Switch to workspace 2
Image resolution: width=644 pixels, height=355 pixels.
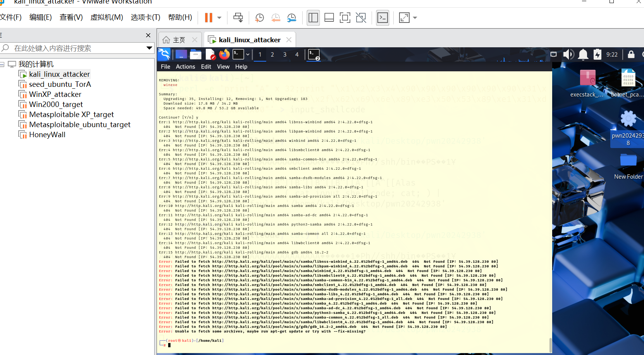click(x=272, y=55)
